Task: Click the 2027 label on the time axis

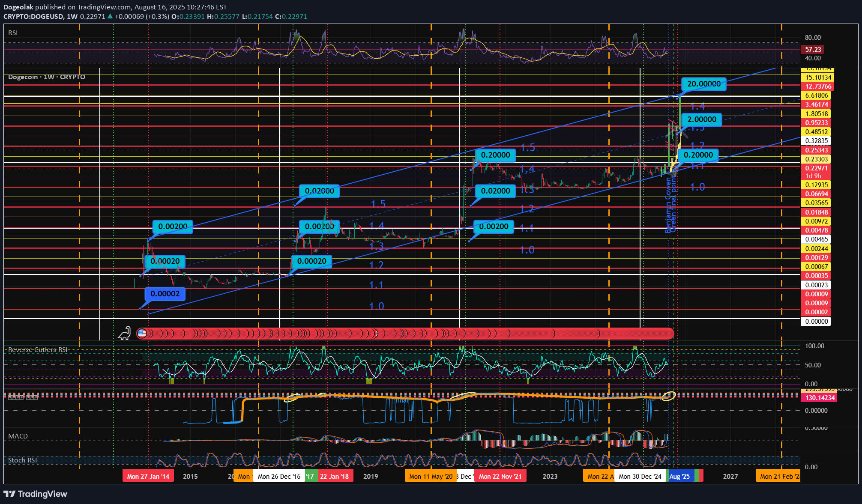Action: (730, 476)
